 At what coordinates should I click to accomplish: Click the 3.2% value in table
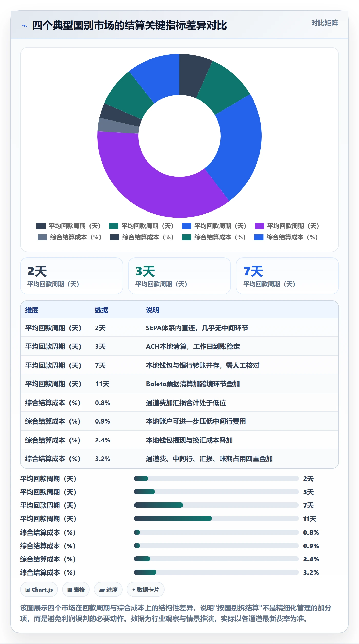tap(103, 459)
